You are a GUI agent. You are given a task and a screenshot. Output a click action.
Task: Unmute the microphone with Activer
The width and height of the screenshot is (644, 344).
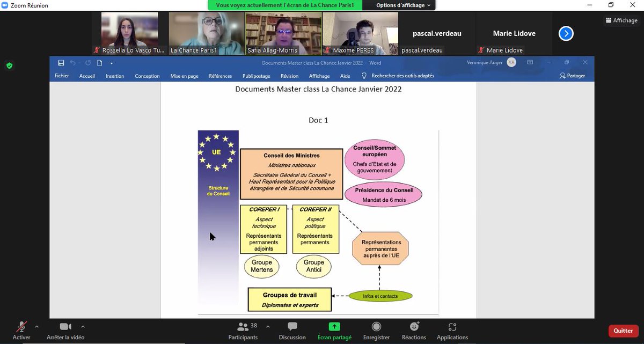21,331
